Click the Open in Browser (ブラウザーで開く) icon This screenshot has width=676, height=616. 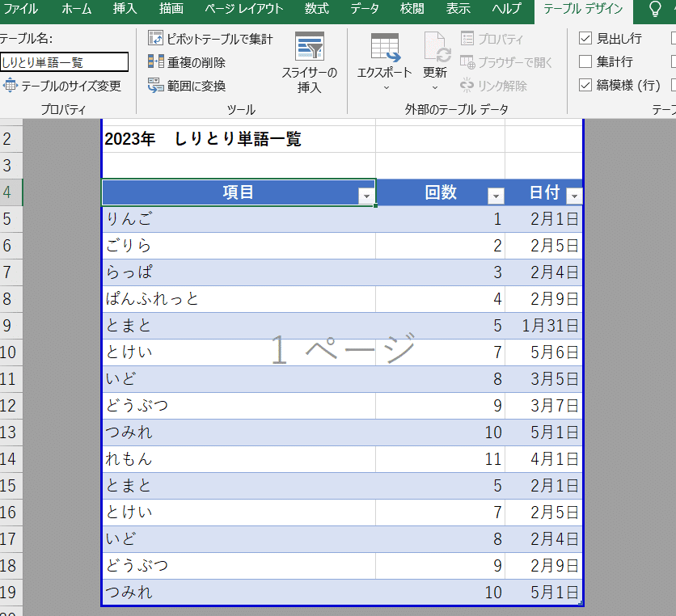pyautogui.click(x=467, y=61)
